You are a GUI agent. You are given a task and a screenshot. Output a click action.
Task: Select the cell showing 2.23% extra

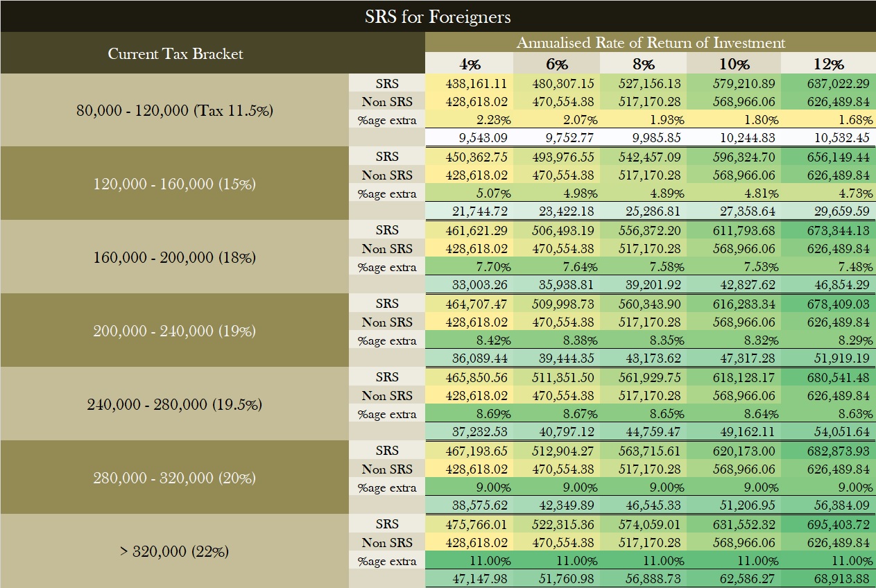coord(470,120)
